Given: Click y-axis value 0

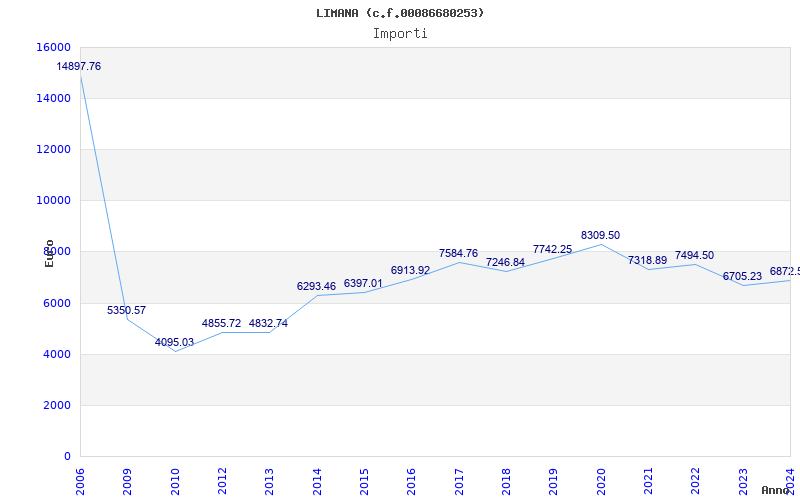Looking at the screenshot, I should click(67, 456).
